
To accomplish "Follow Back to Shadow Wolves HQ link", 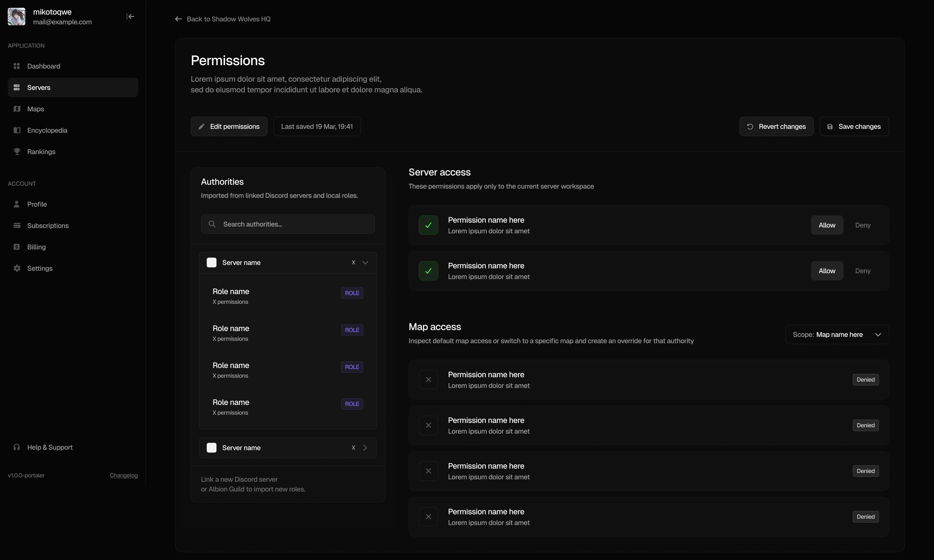I will click(x=223, y=19).
